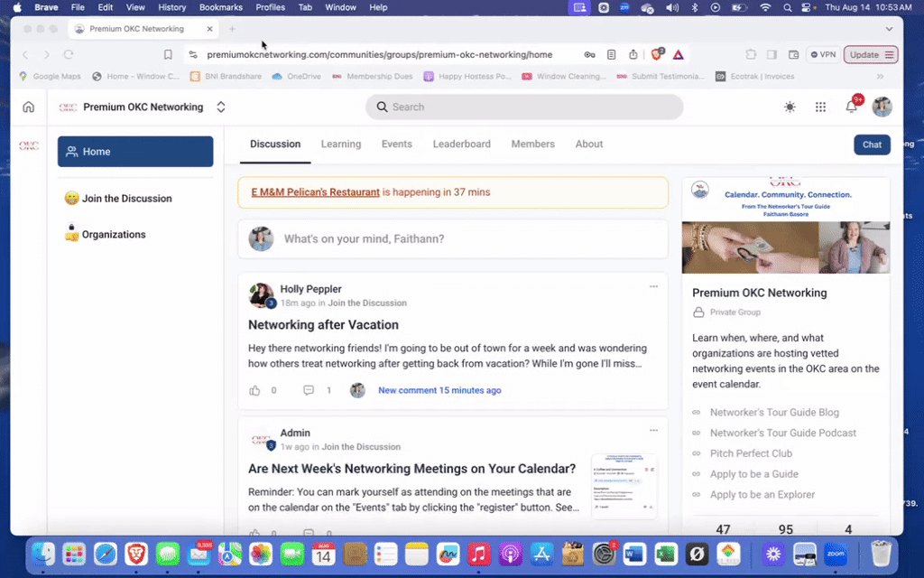
Task: Open the Brave Shields lion icon
Action: [657, 54]
